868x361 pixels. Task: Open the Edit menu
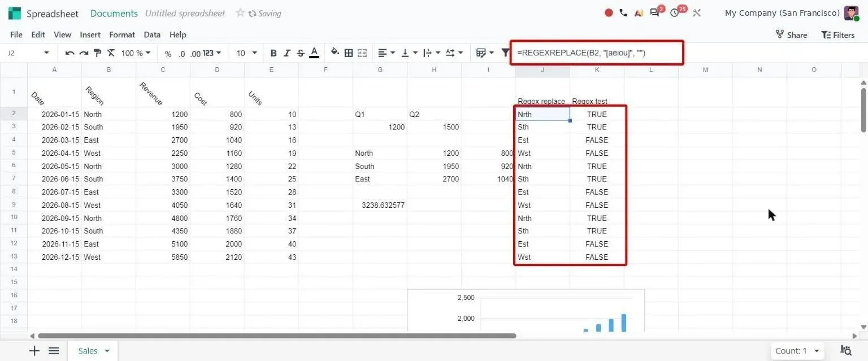[38, 34]
